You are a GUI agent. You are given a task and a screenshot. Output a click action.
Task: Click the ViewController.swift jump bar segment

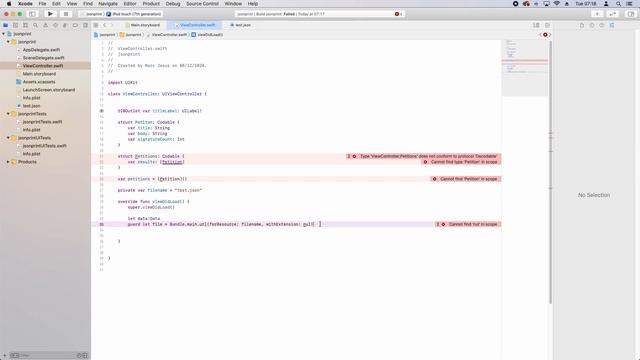167,35
